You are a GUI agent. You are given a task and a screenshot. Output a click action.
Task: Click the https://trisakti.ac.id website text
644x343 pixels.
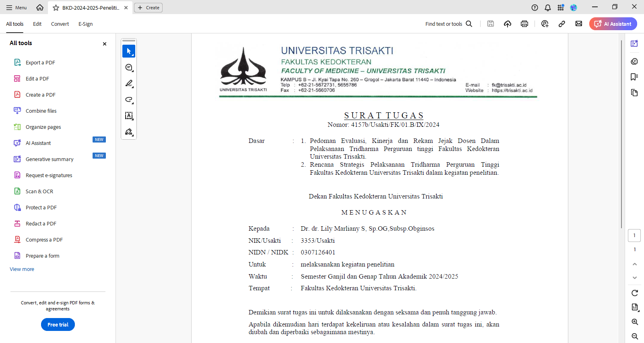click(512, 91)
